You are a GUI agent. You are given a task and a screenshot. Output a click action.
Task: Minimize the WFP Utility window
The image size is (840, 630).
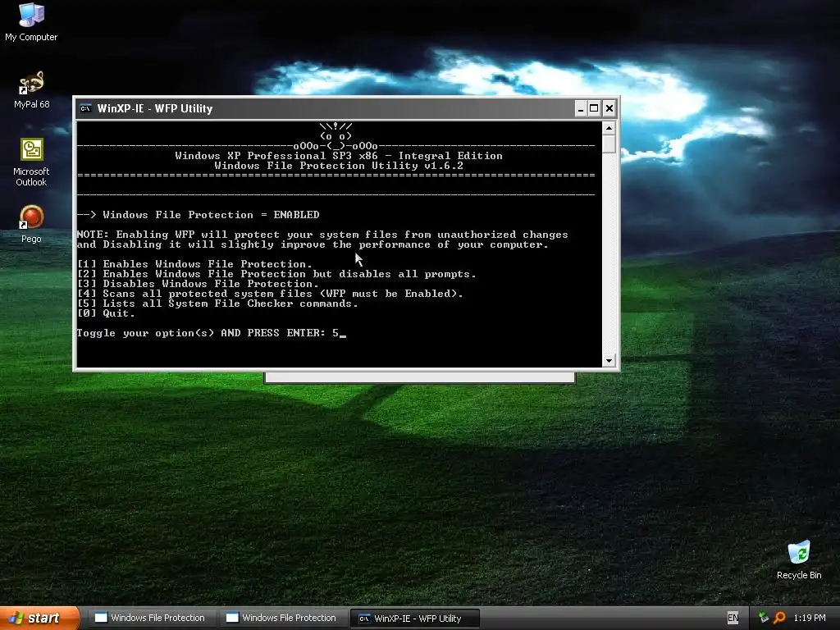point(581,109)
